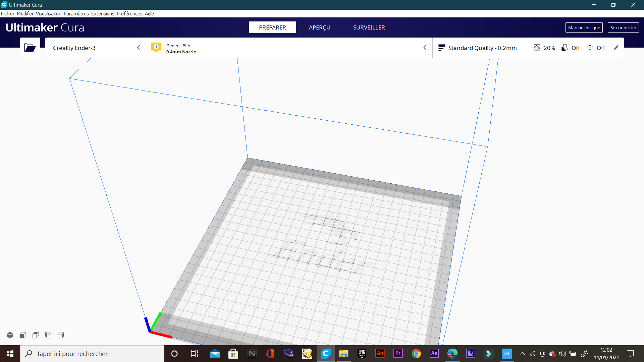Image resolution: width=644 pixels, height=362 pixels.
Task: Select the 3D perspective view cube icon
Action: (x=10, y=335)
